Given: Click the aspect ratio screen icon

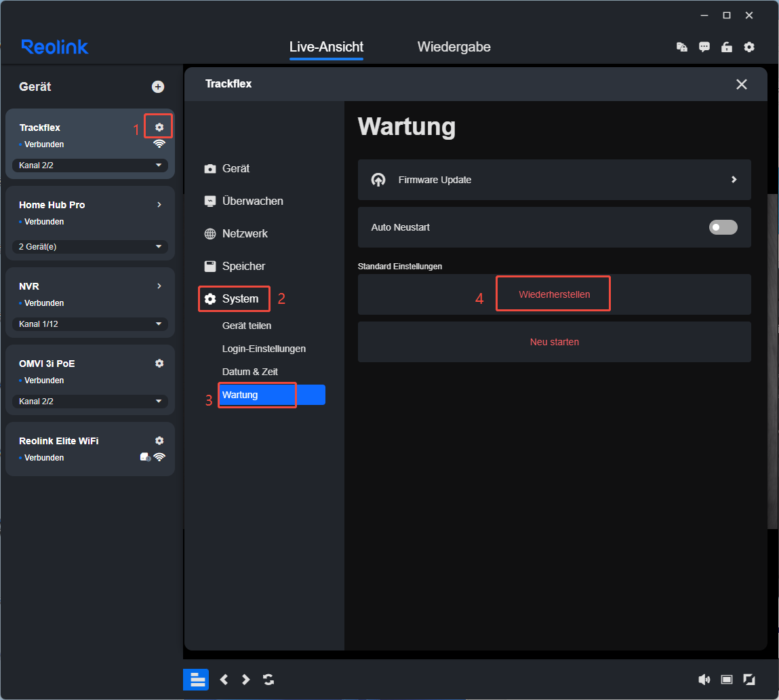Looking at the screenshot, I should (x=726, y=679).
